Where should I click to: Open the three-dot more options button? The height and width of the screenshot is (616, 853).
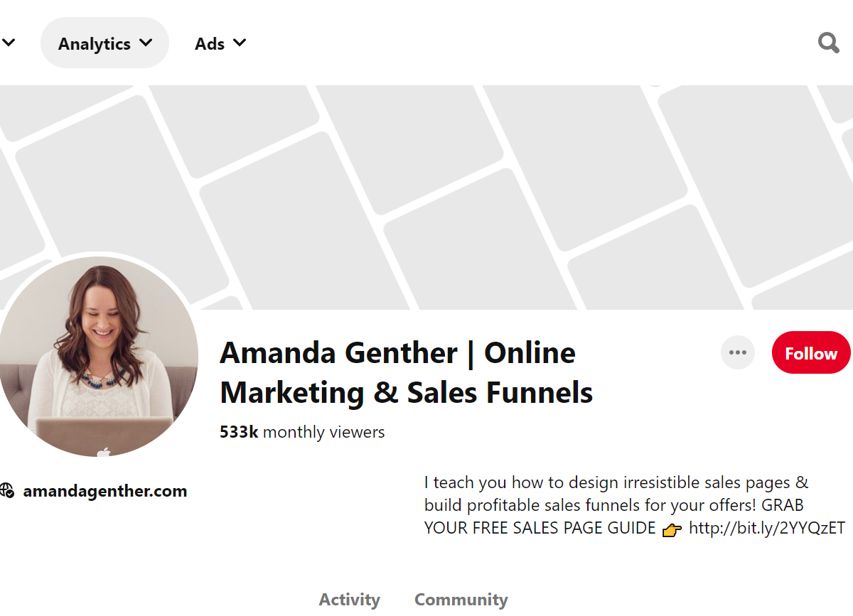coord(737,353)
